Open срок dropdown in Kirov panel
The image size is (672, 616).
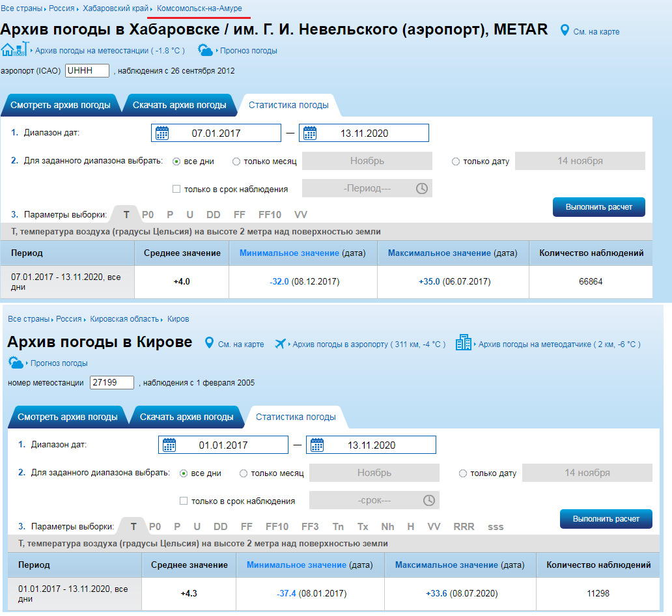click(374, 500)
